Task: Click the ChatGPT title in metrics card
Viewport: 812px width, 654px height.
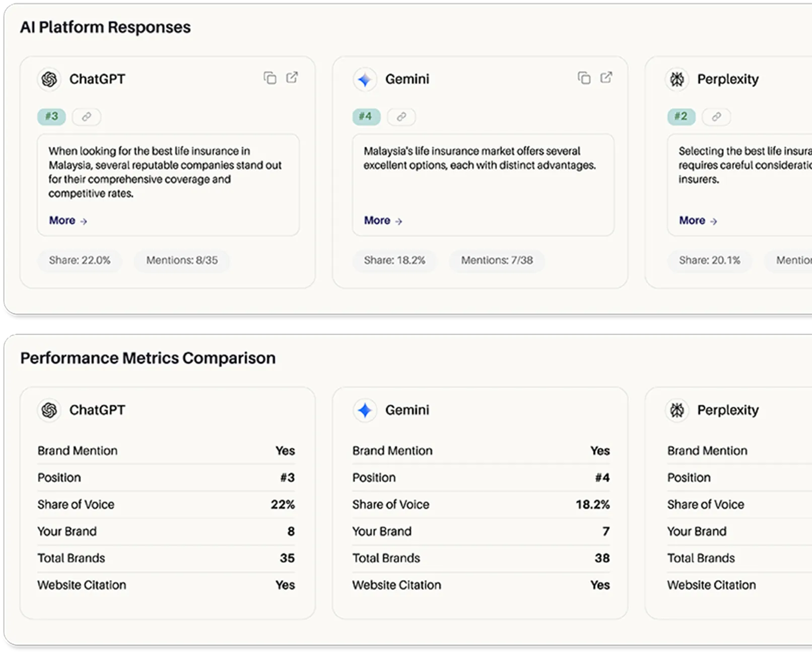Action: pos(97,410)
